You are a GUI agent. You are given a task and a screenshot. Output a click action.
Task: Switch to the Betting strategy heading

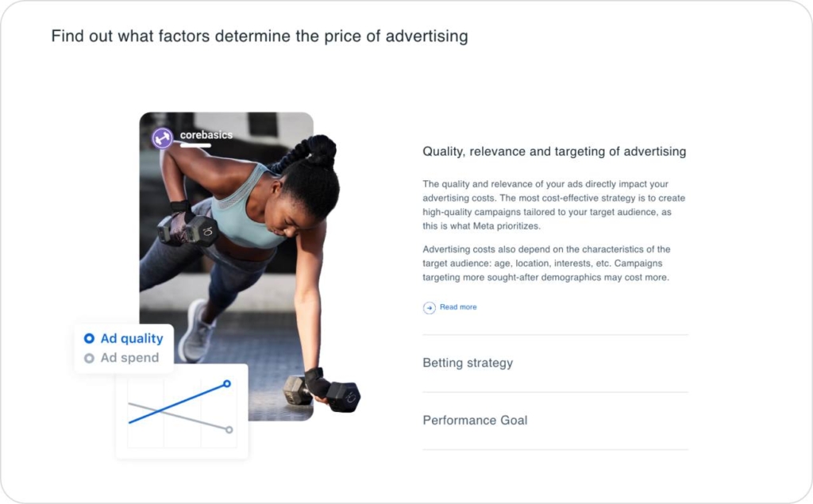(x=468, y=363)
